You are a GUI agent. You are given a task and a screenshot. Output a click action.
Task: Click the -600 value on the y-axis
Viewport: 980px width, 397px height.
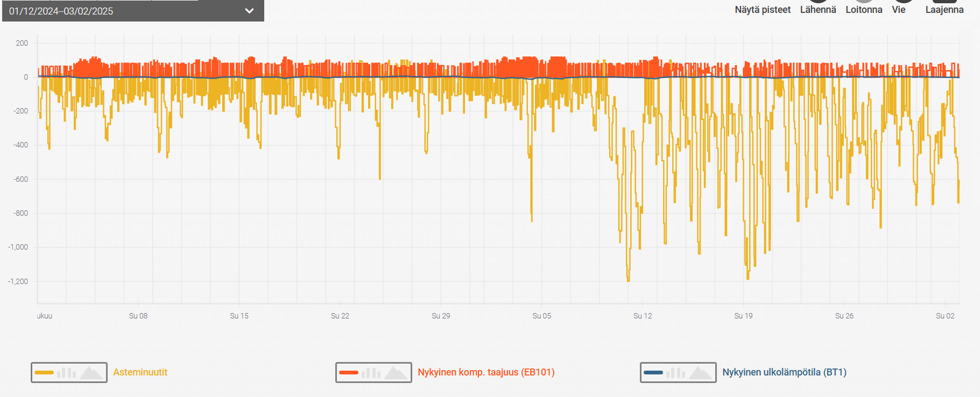coord(21,179)
